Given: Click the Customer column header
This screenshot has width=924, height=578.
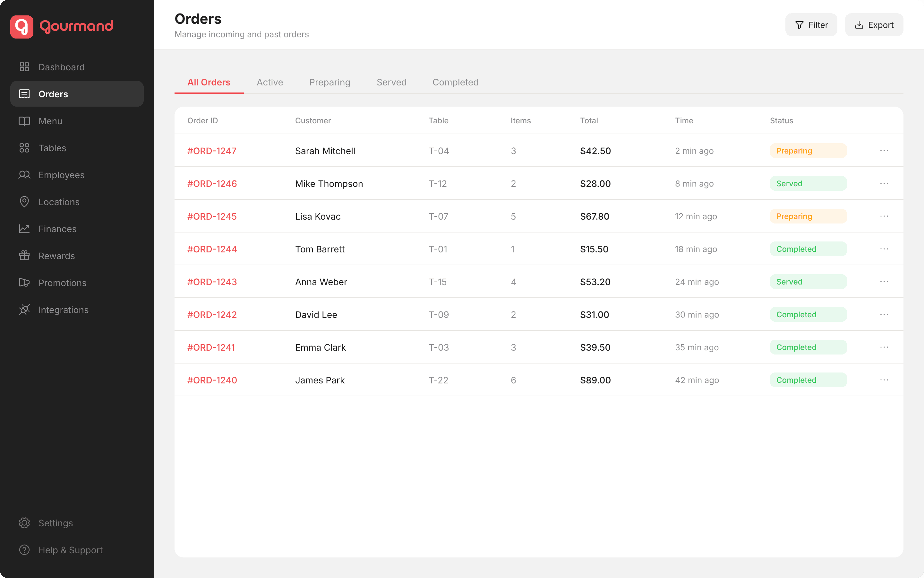Looking at the screenshot, I should (313, 120).
